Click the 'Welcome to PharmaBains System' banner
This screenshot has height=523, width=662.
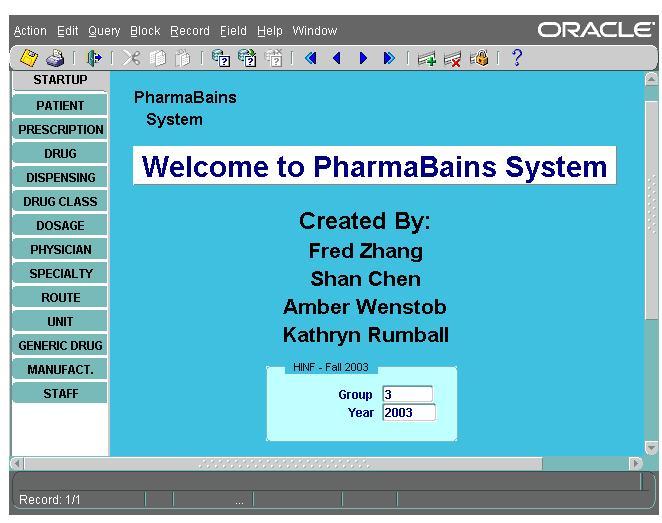tap(374, 166)
